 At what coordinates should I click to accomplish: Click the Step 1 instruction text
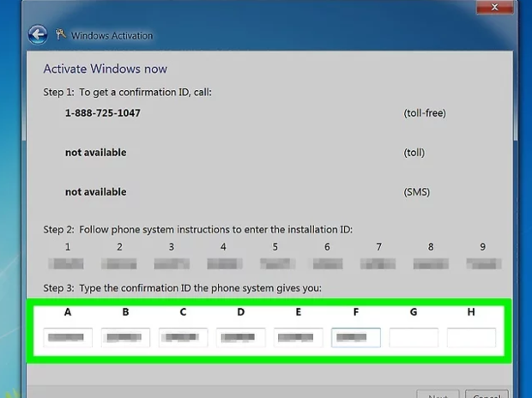(x=127, y=93)
